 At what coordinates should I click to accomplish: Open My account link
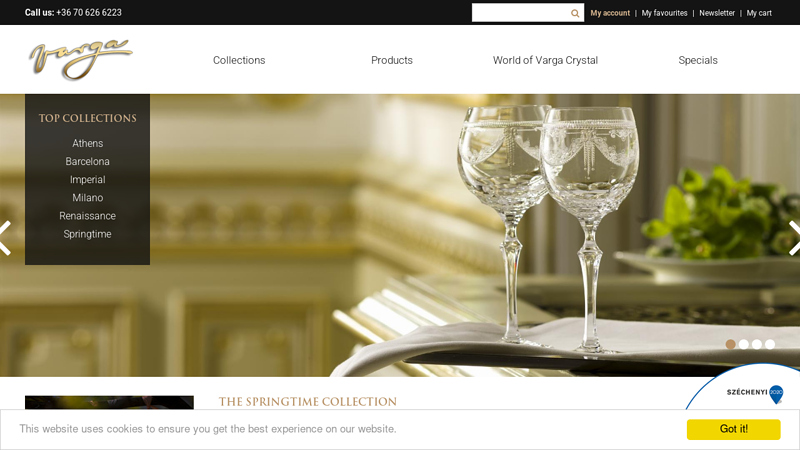coord(610,13)
